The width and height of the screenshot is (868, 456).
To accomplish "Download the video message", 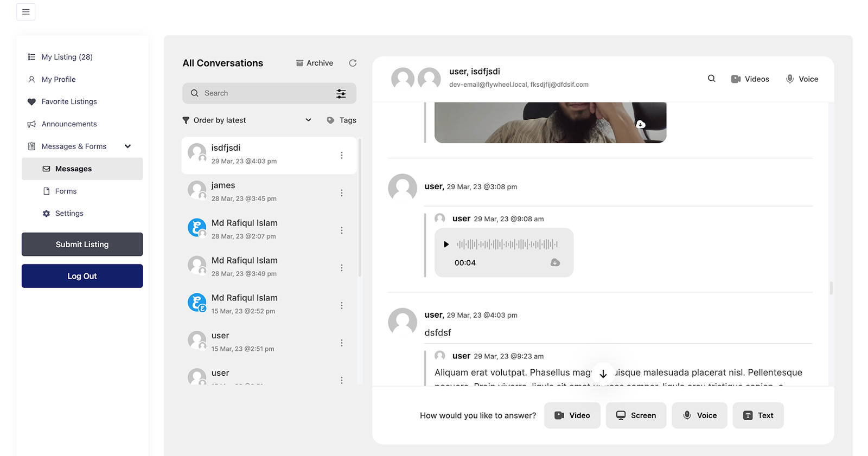I will 641,124.
